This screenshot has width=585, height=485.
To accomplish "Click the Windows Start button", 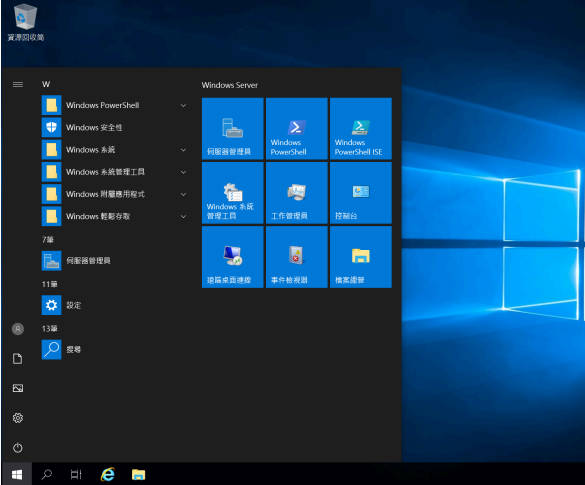I will point(17,474).
